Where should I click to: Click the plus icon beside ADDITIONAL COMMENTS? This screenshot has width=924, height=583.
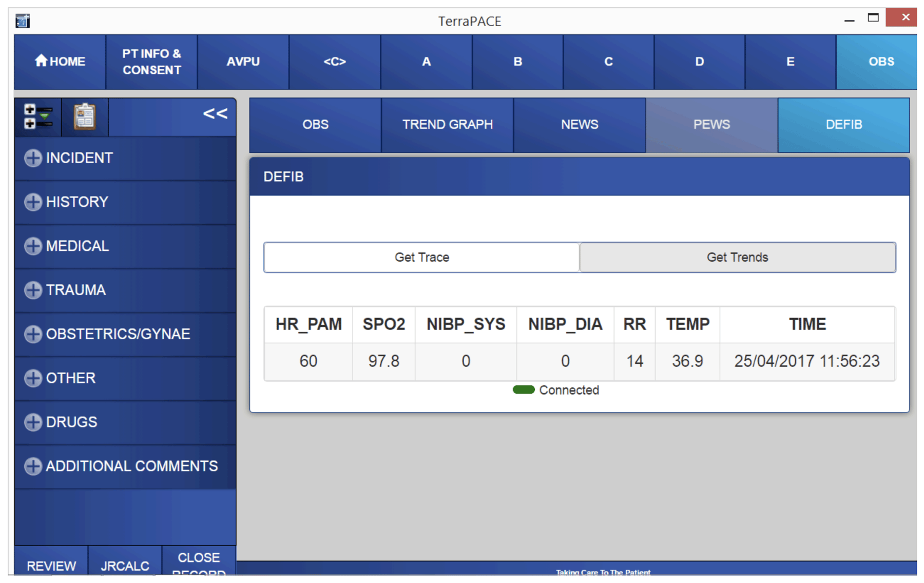[32, 466]
